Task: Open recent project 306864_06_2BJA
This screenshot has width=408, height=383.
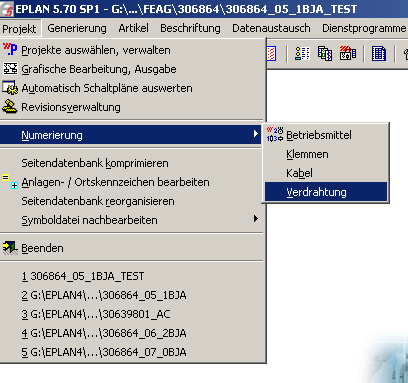Action: click(x=104, y=333)
